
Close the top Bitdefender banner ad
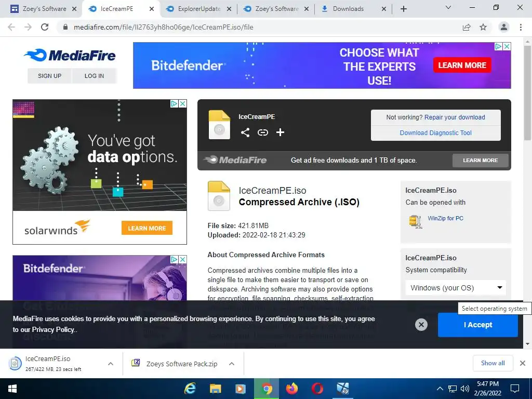[507, 46]
